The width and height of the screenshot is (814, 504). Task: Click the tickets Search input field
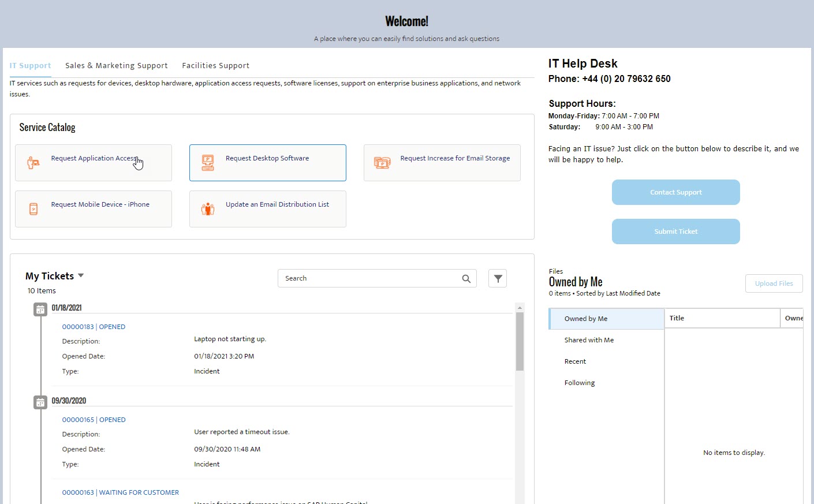369,278
